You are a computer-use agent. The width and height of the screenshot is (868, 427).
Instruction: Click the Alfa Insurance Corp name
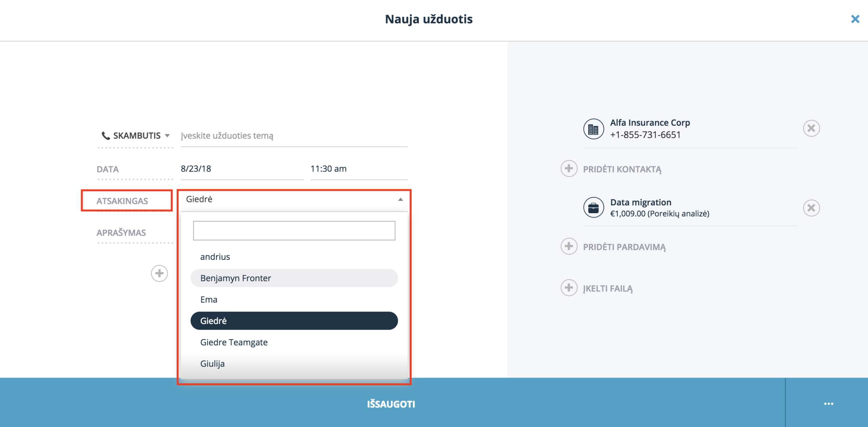click(650, 123)
